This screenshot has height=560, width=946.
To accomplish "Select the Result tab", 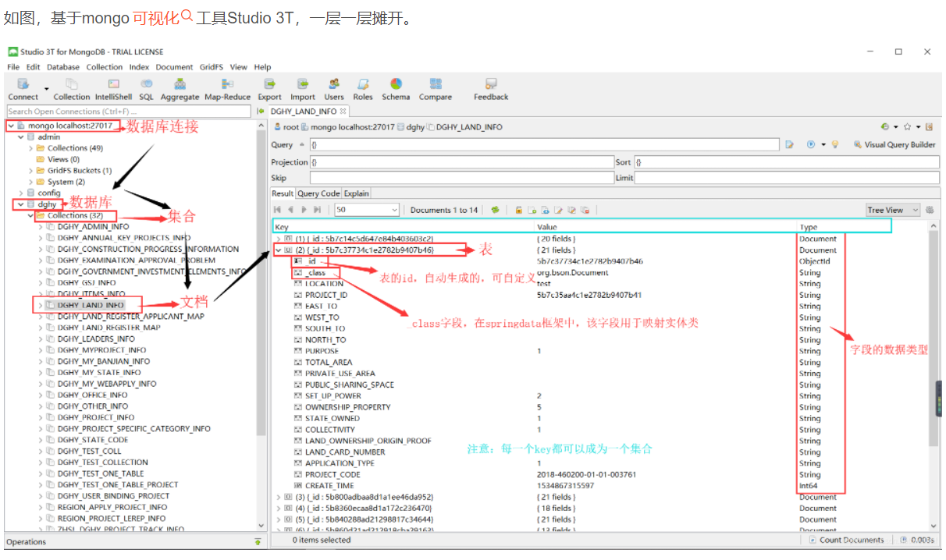I will click(283, 193).
